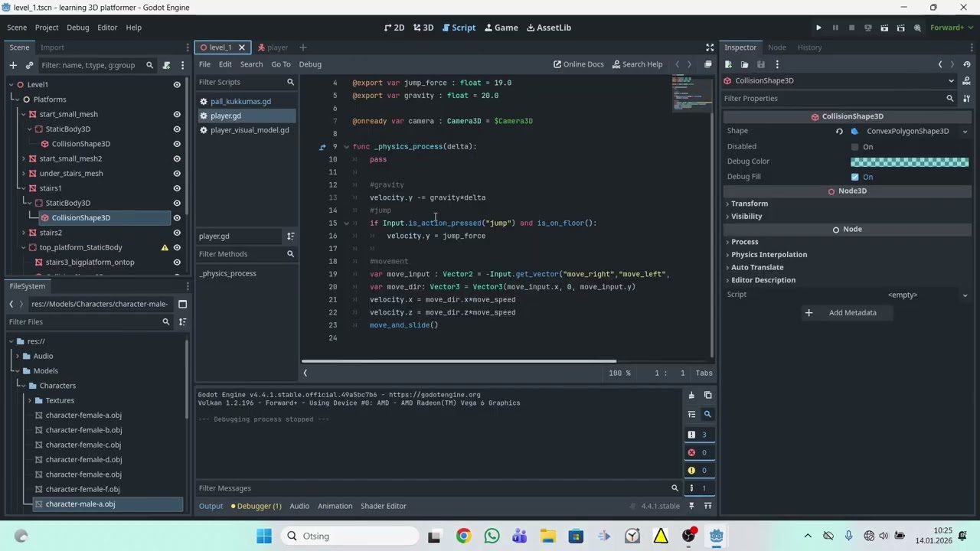Click search icon in scene filter

149,65
